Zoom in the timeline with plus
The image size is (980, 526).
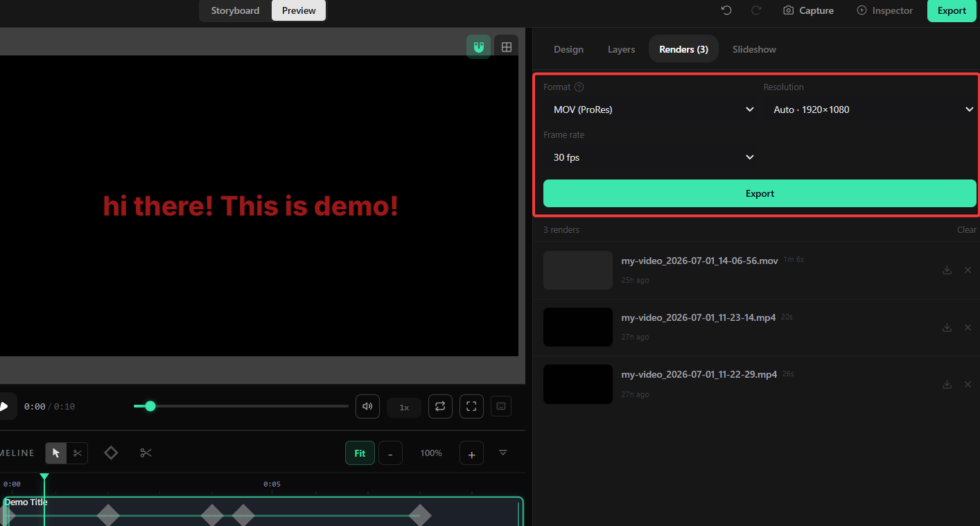(471, 454)
